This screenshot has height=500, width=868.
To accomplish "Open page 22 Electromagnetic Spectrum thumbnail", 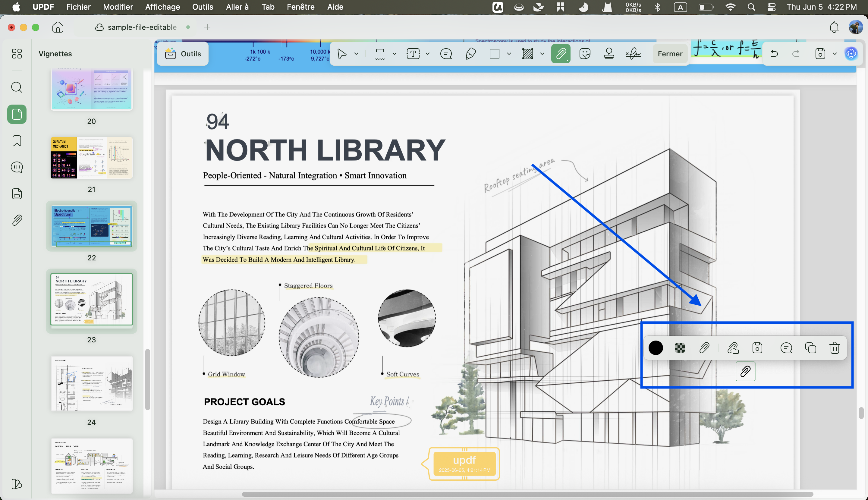I will coord(92,226).
